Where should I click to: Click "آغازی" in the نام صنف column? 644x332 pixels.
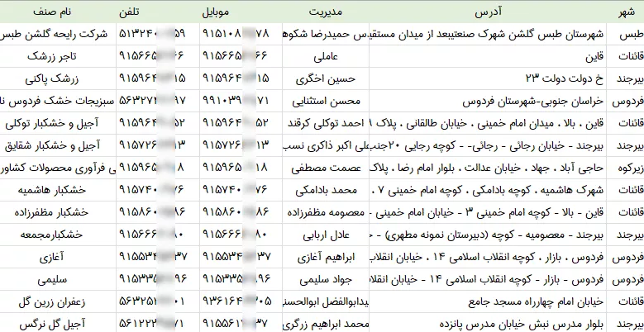(x=52, y=258)
